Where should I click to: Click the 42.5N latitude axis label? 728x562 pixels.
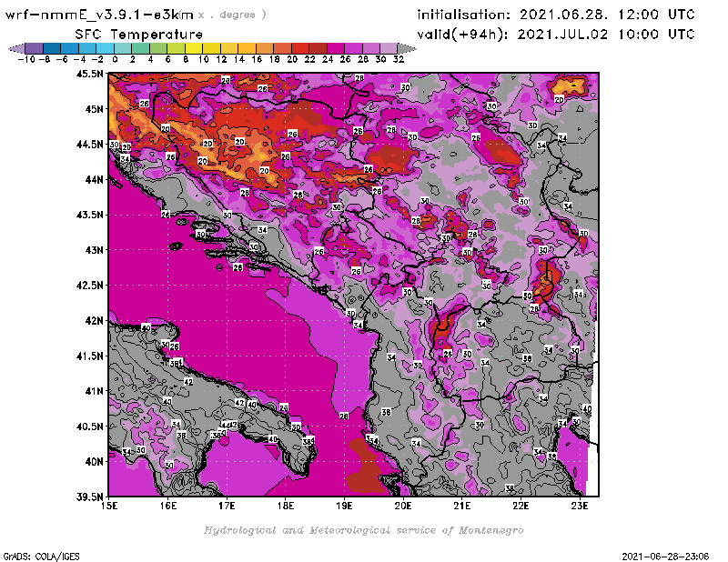pos(89,285)
